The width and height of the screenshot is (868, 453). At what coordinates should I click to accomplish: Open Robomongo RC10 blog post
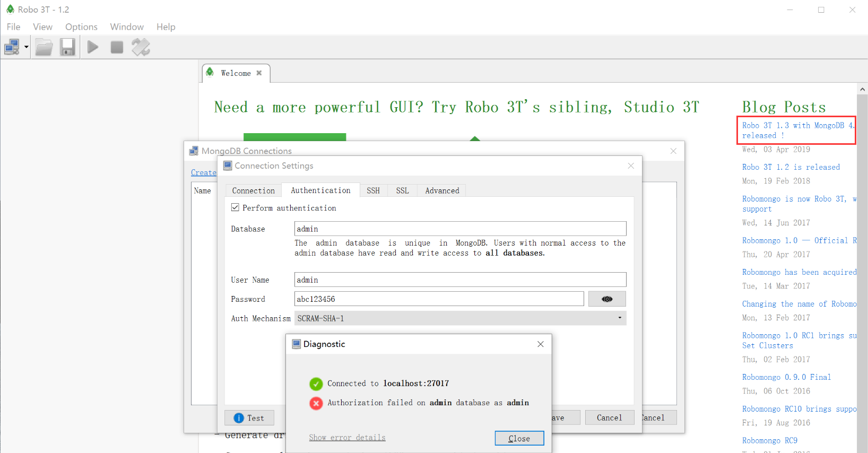pos(799,409)
